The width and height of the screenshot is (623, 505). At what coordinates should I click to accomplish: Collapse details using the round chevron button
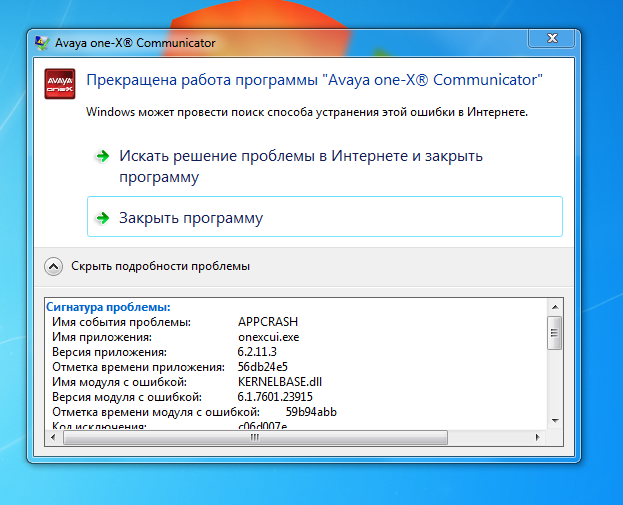tap(53, 266)
